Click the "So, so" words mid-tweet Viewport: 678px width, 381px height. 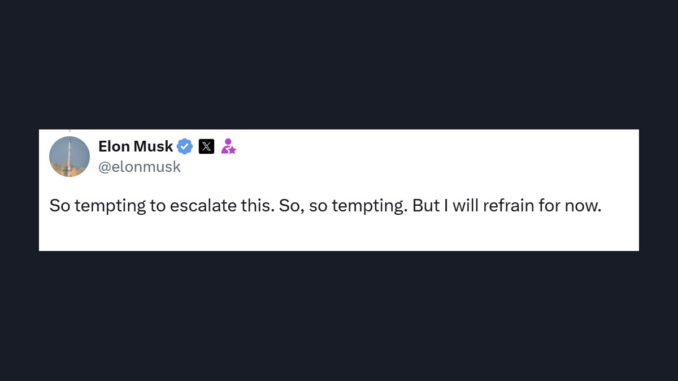(x=303, y=205)
